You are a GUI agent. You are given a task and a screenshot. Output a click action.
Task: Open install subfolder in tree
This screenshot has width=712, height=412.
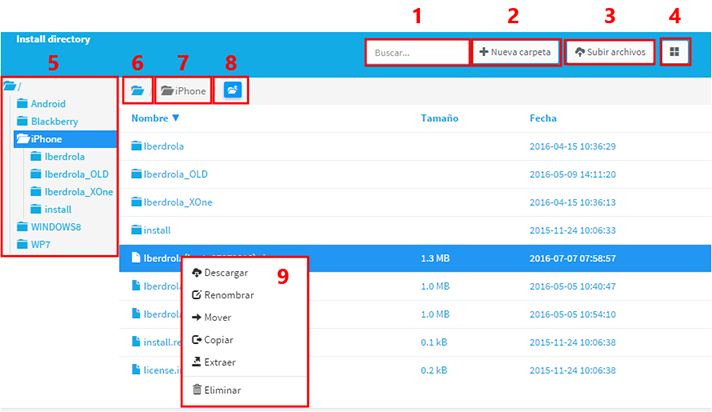(x=51, y=209)
